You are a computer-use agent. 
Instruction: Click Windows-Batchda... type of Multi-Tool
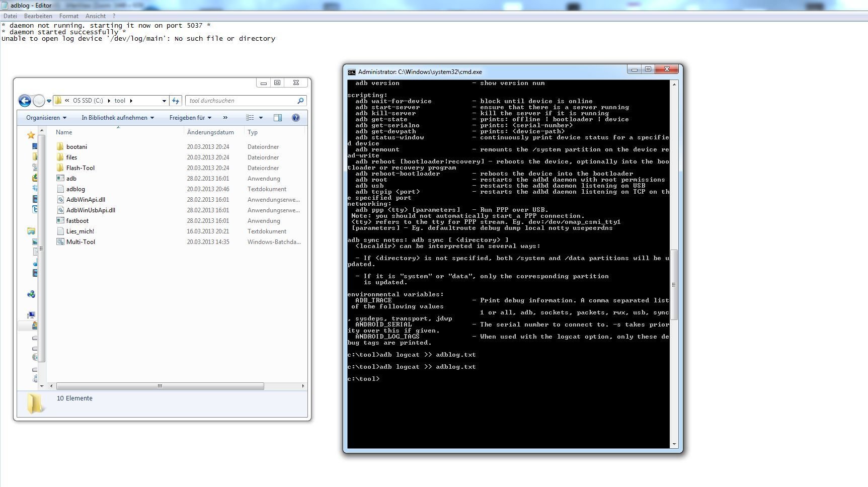[x=274, y=242]
